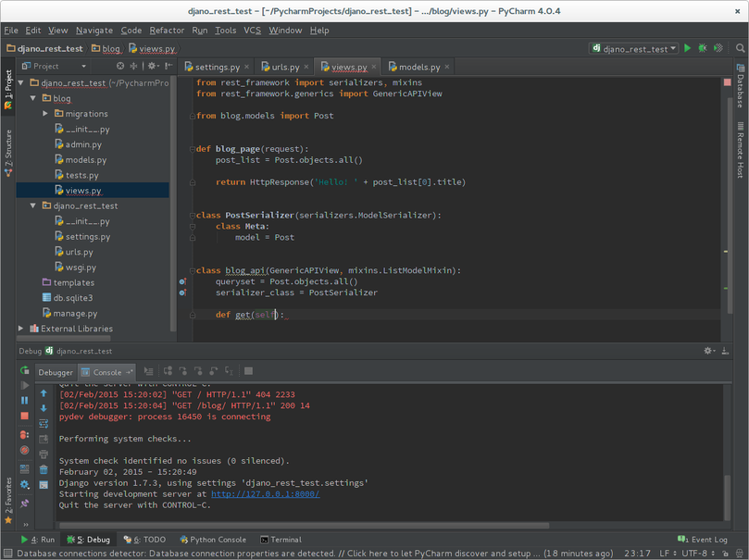749x560 pixels.
Task: Click Scroll from Source icon in Project panel
Action: click(120, 66)
